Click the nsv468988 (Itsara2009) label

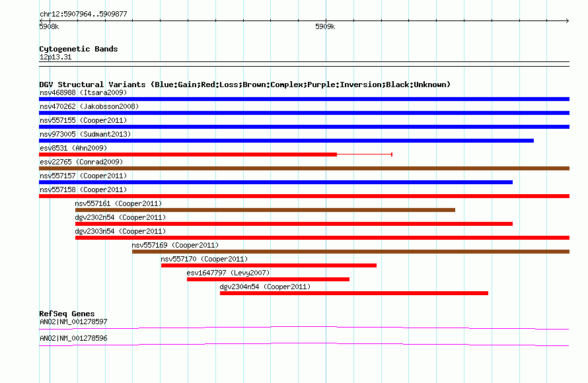(x=83, y=92)
